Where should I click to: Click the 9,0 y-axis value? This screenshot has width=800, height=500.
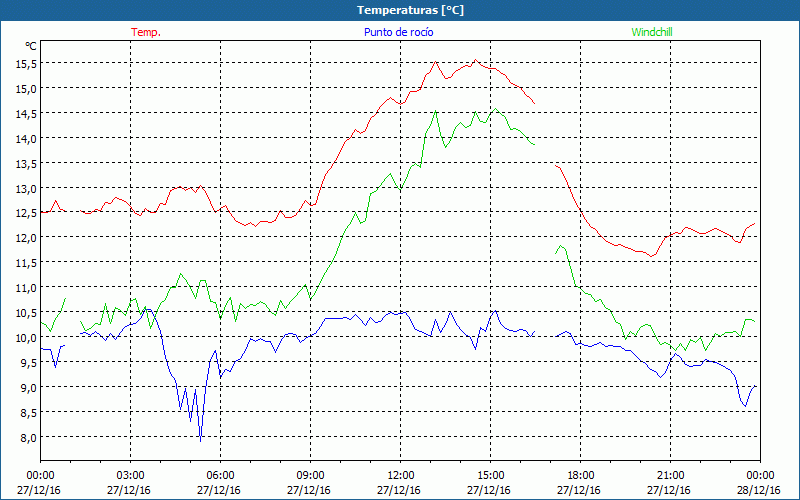(29, 387)
